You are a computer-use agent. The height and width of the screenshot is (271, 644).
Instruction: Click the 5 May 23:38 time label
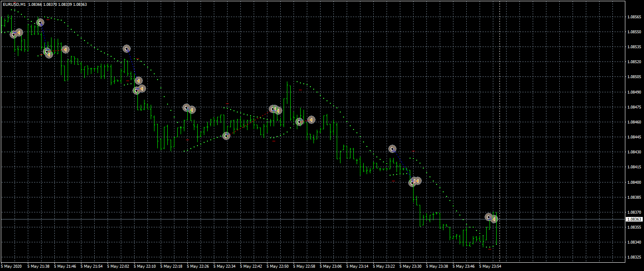coord(437,266)
